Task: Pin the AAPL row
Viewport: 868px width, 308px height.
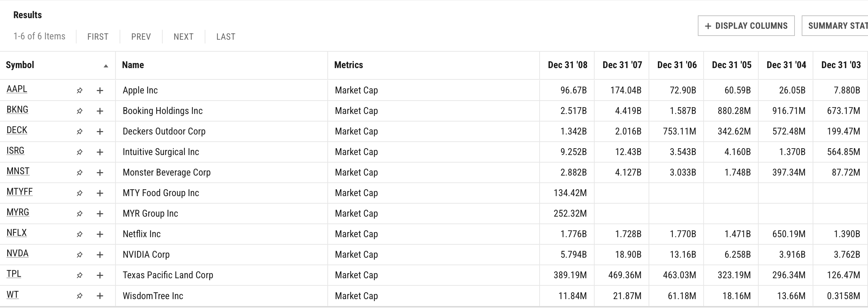Action: [x=79, y=90]
